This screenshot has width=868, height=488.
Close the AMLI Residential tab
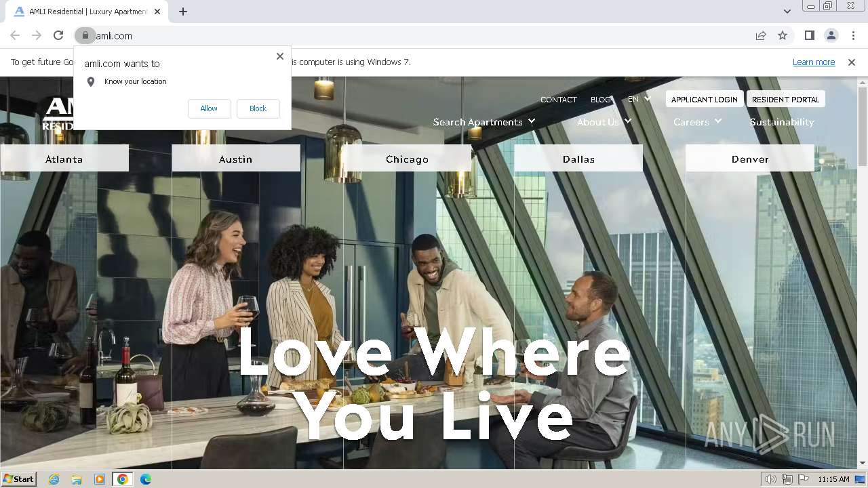[158, 12]
